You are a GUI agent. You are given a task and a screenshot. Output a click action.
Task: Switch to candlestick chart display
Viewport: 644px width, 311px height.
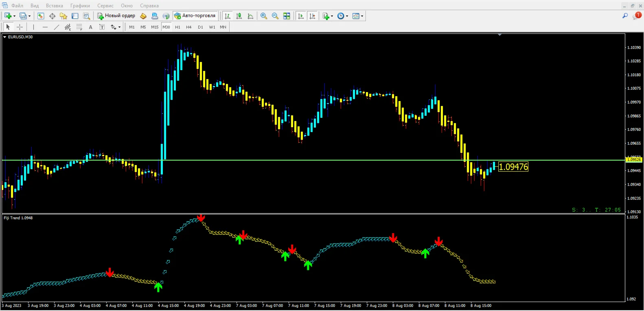[x=239, y=16]
